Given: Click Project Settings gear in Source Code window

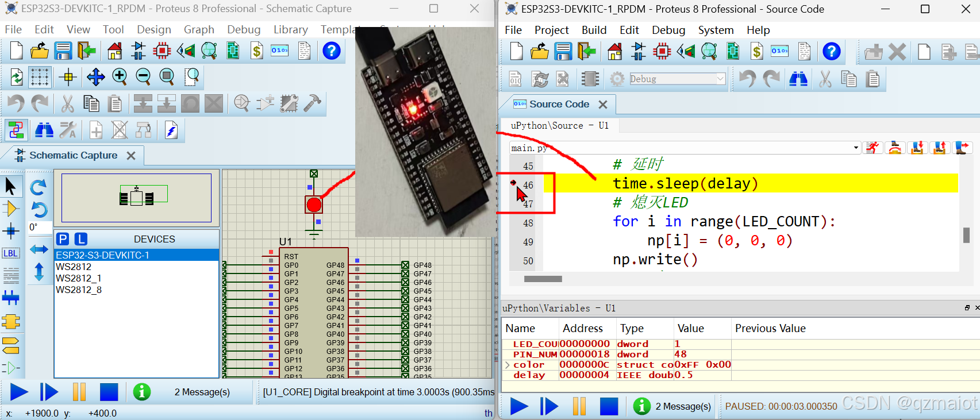Looking at the screenshot, I should 617,79.
